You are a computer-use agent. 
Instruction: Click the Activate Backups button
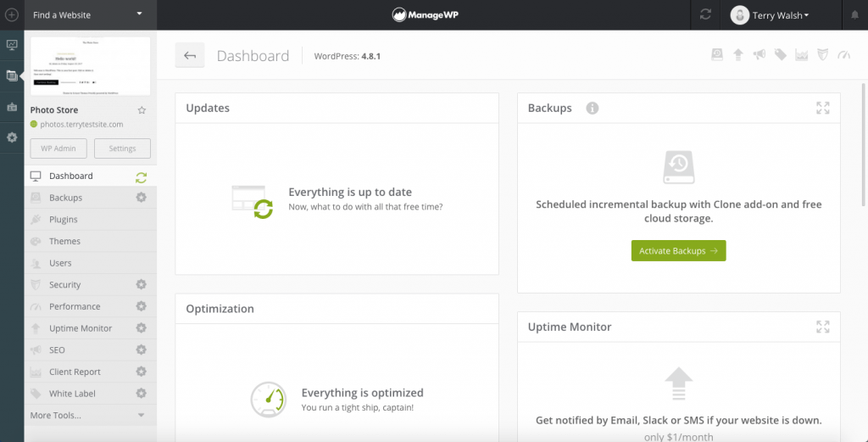[x=678, y=251]
